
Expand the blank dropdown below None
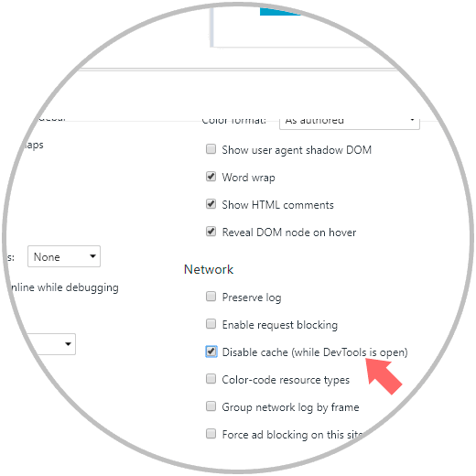[50, 344]
